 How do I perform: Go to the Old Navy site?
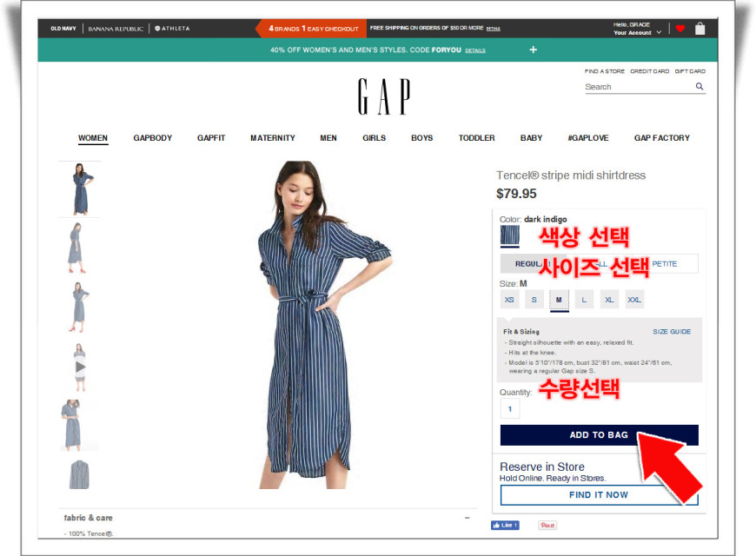(x=63, y=29)
